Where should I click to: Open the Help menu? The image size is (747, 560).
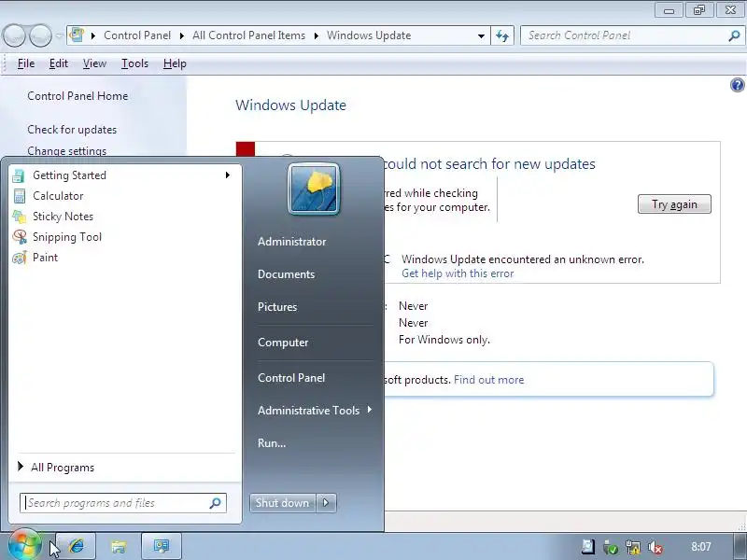point(175,63)
